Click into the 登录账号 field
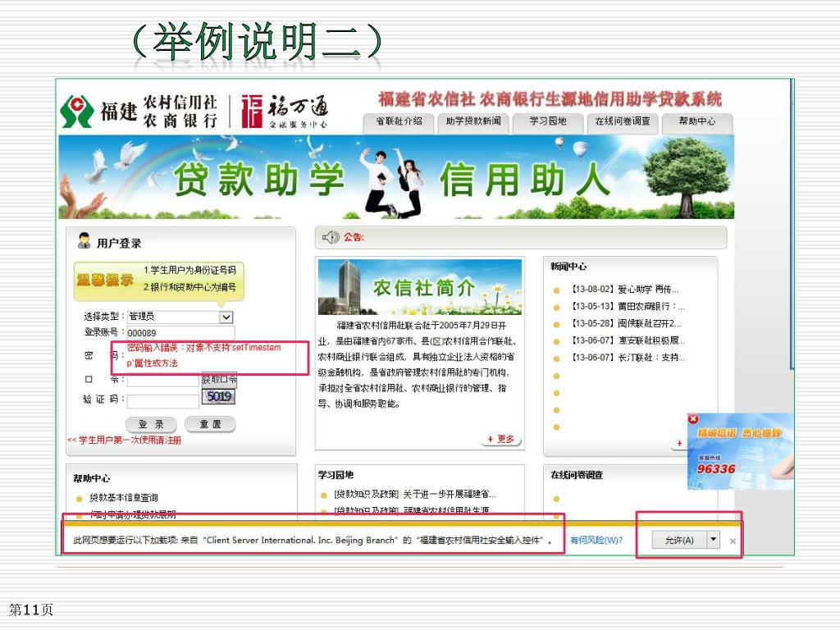This screenshot has height=630, width=840. pyautogui.click(x=180, y=333)
